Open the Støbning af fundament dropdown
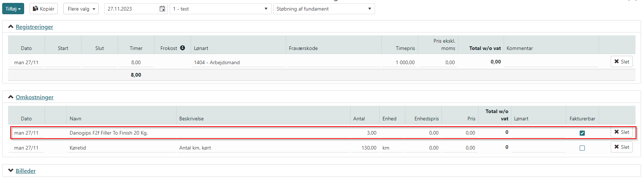The width and height of the screenshot is (644, 178). [324, 9]
